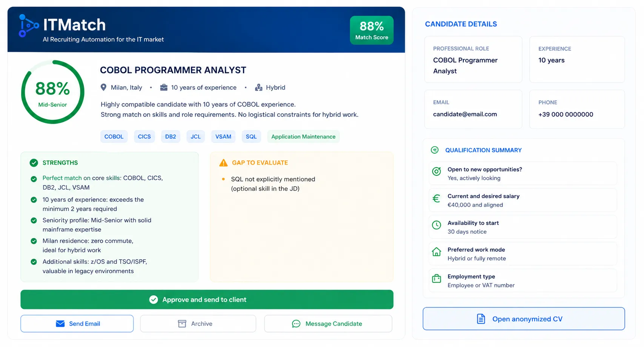Click the briefcase icon by Employment type
Image resolution: width=644 pixels, height=347 pixels.
437,278
